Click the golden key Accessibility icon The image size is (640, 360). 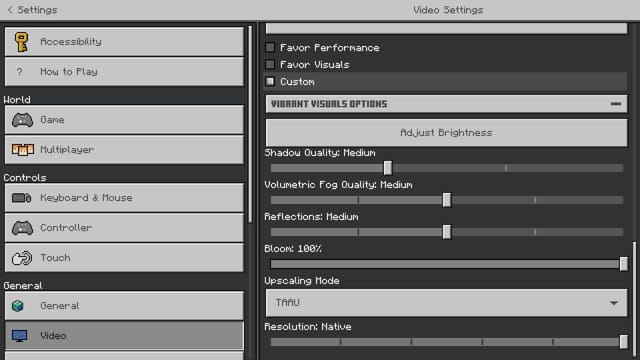[x=21, y=42]
